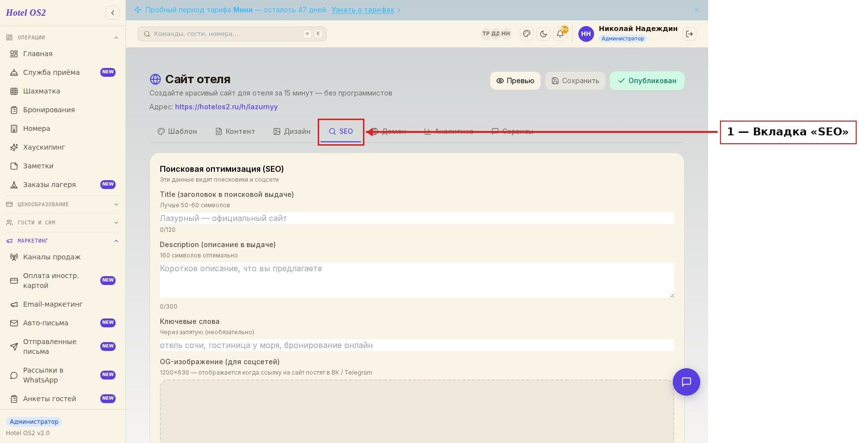Open Шахматка in sidebar
The image size is (868, 443).
pyautogui.click(x=62, y=91)
